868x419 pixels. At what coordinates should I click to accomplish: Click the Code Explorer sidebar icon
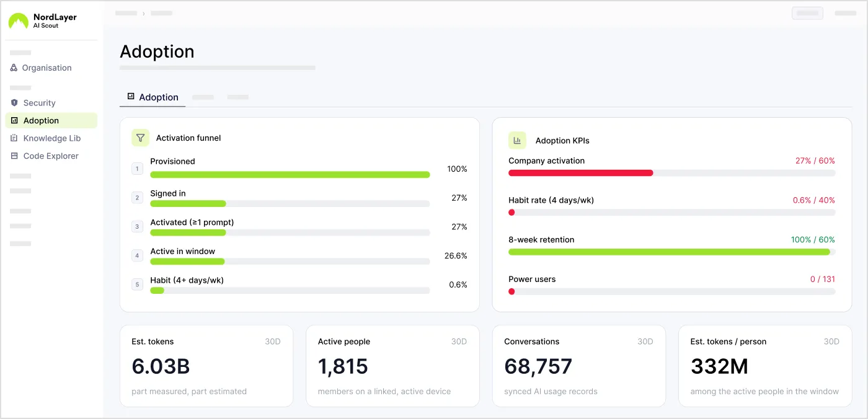coord(14,156)
